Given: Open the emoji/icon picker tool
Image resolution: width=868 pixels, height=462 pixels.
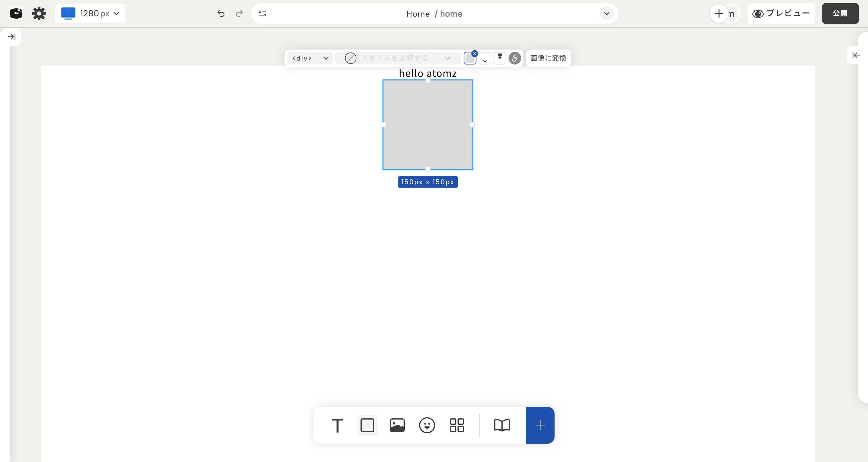Looking at the screenshot, I should pyautogui.click(x=427, y=425).
